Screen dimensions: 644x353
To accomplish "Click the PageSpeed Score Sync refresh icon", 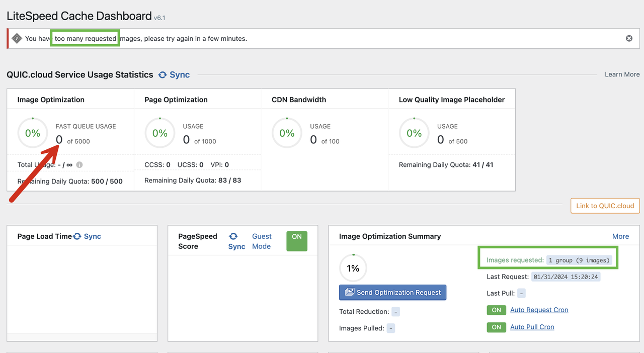I will coord(233,236).
